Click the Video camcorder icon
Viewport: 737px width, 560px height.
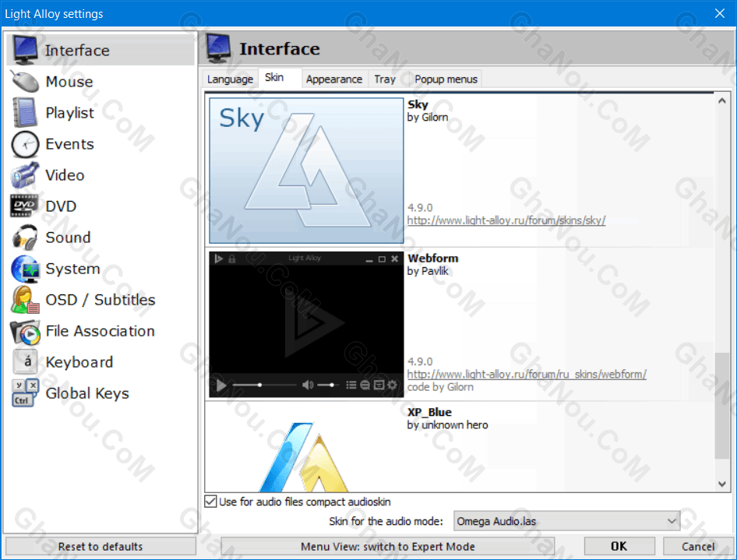click(x=26, y=175)
